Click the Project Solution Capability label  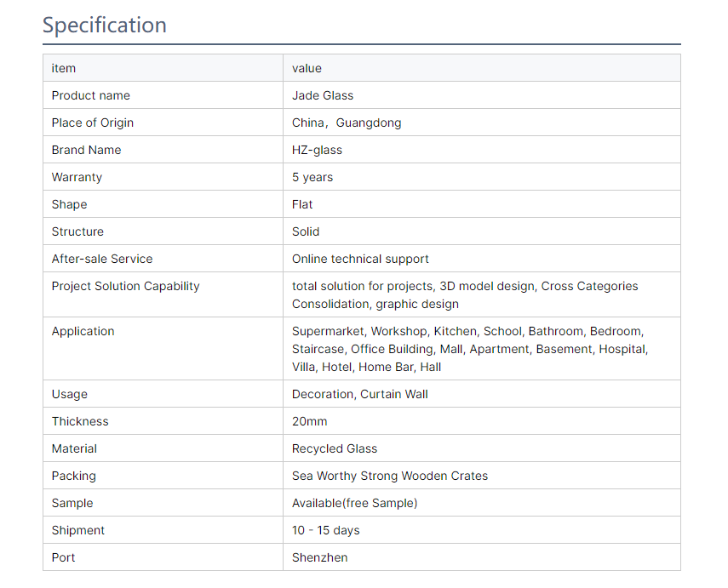[125, 287]
